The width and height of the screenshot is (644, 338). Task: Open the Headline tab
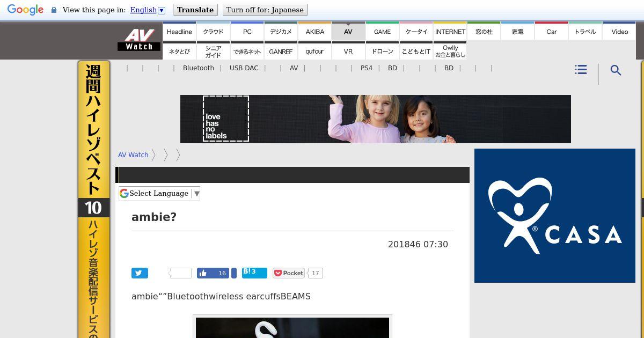179,31
